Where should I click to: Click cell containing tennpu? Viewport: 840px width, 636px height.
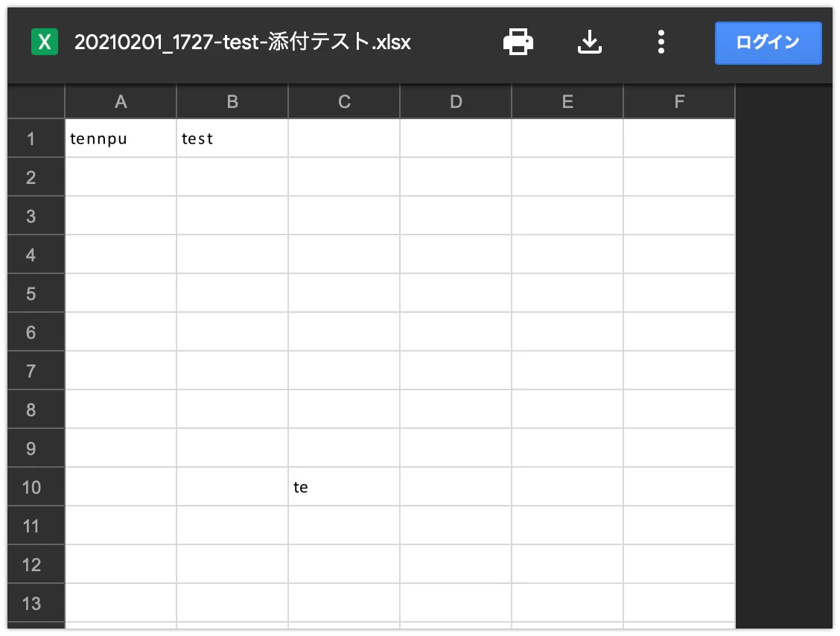tap(121, 139)
